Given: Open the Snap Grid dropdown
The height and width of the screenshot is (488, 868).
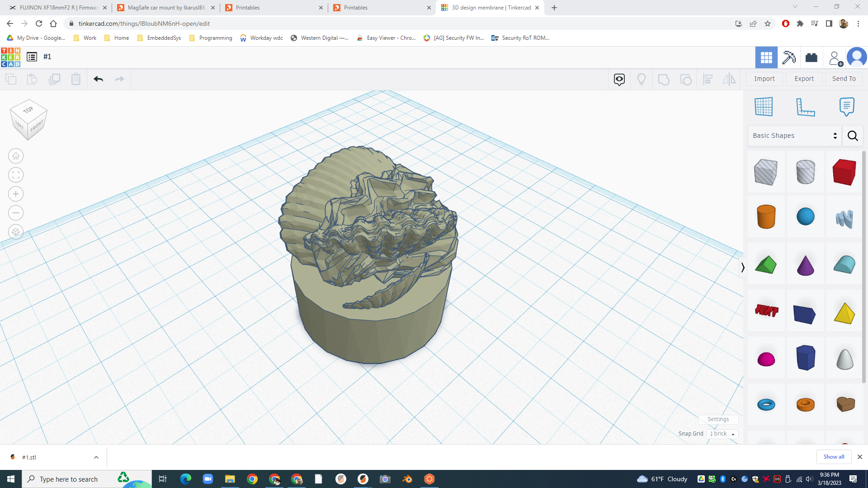Looking at the screenshot, I should (722, 434).
